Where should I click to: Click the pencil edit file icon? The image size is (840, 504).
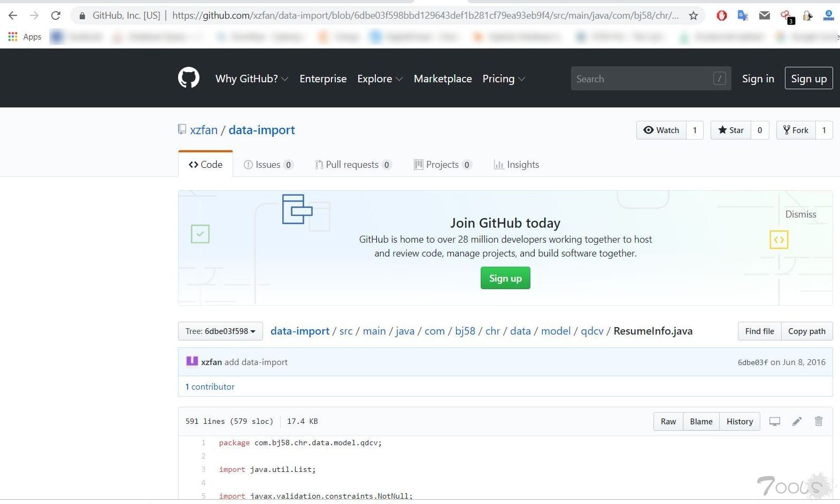(797, 421)
